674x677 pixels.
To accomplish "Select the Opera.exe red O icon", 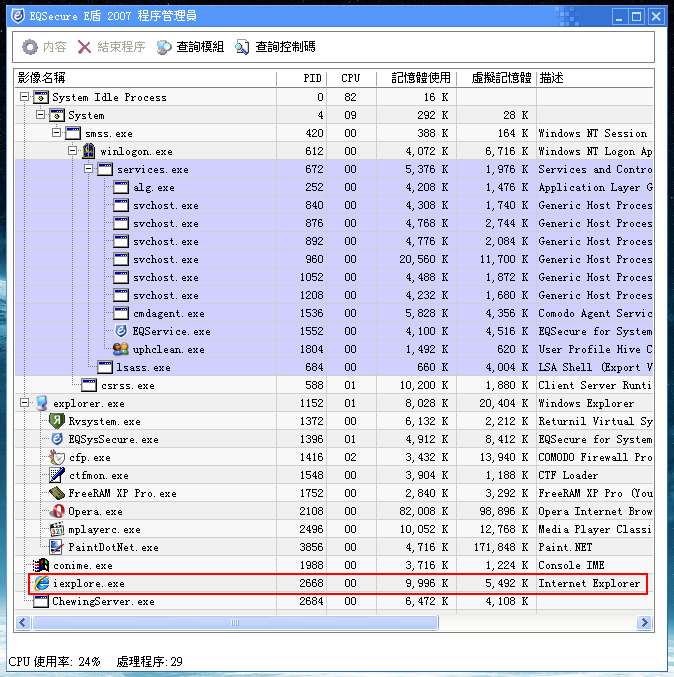I will coord(57,511).
